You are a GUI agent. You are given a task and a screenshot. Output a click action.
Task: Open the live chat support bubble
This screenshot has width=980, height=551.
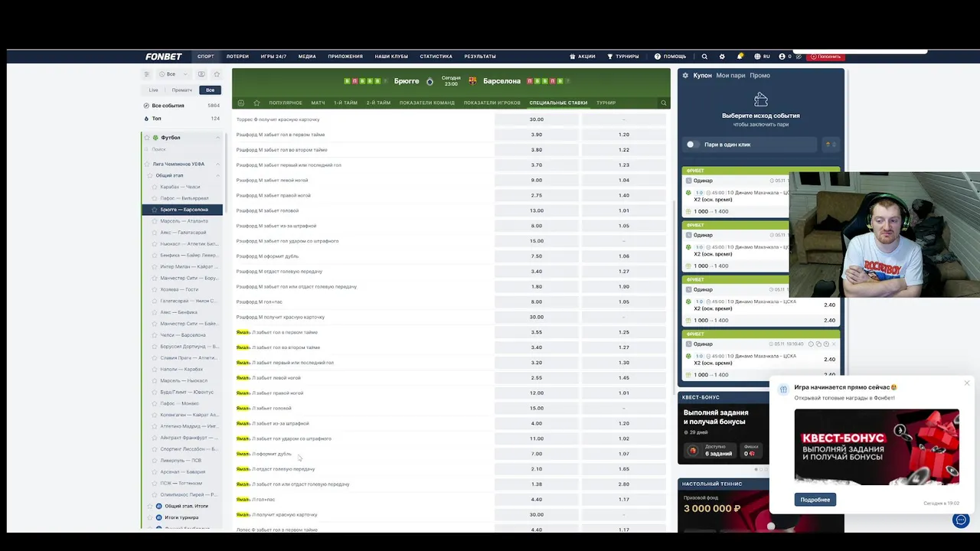pyautogui.click(x=961, y=520)
